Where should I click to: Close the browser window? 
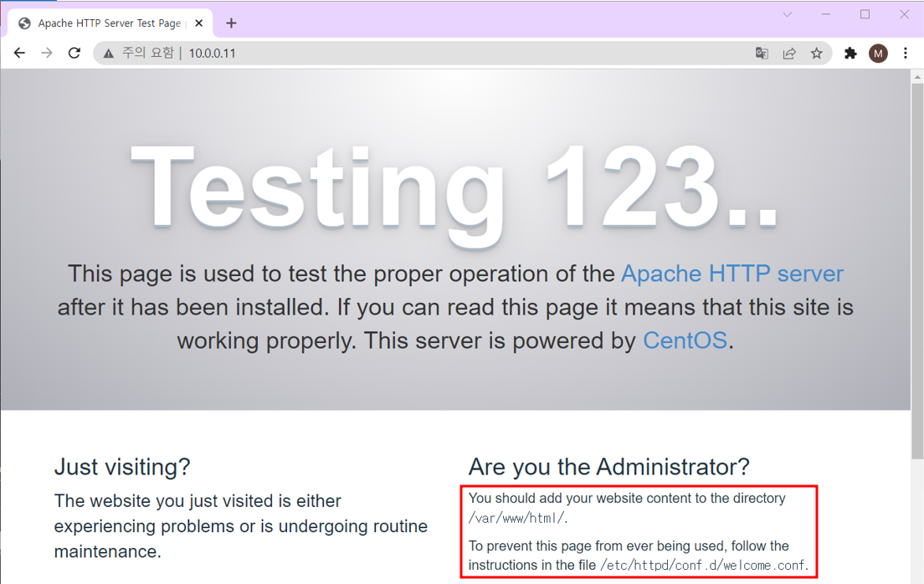(904, 14)
